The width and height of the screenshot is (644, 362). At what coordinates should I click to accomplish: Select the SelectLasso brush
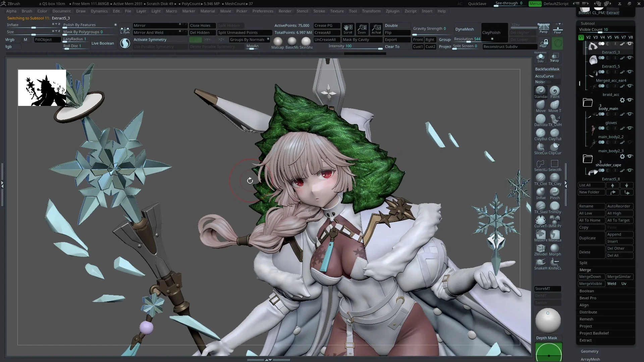pos(540,165)
